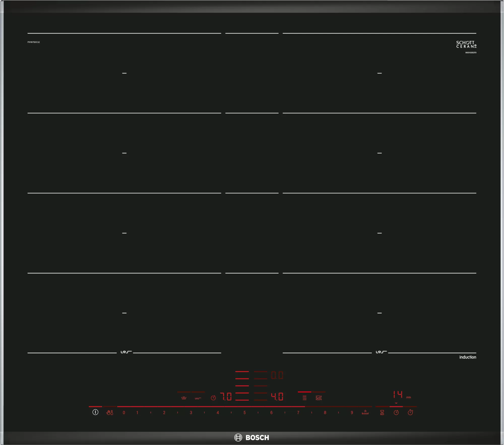Viewport: 504px width, 445px height.
Task: Select the right zone showing 4.0
Action: click(x=277, y=397)
